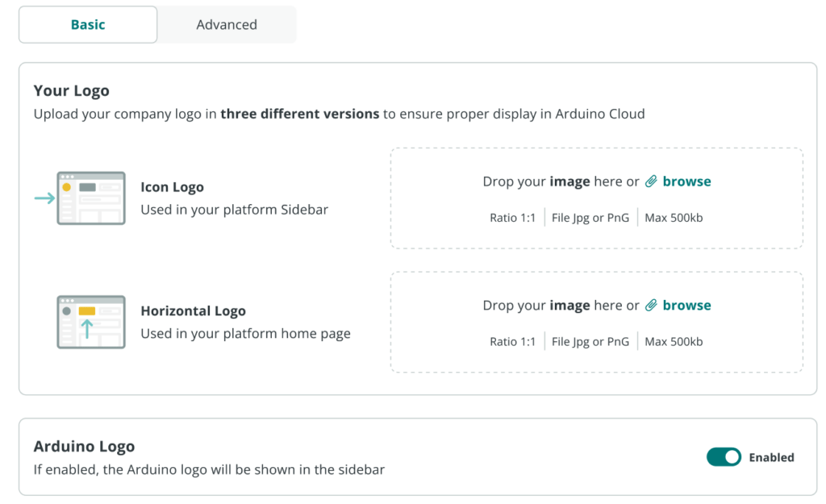Open the Advanced tab
This screenshot has height=504, width=826.
(227, 25)
